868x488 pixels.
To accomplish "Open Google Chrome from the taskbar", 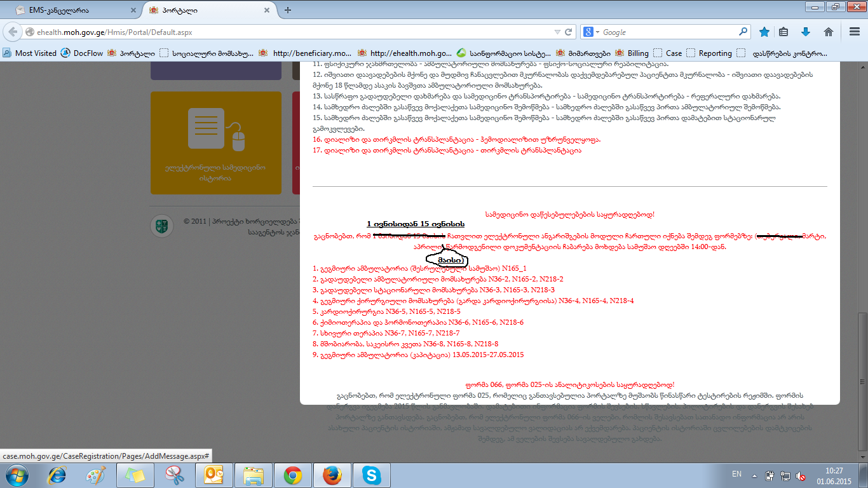I will 292,475.
